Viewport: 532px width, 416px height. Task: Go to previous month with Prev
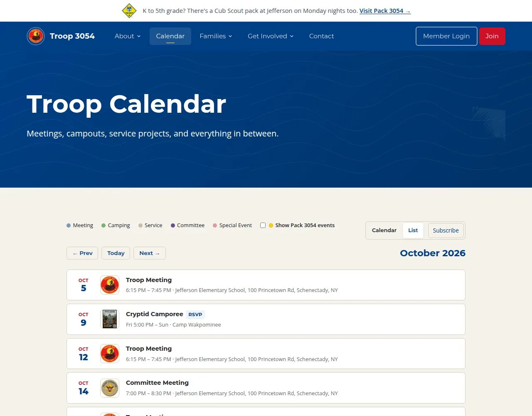pyautogui.click(x=82, y=253)
